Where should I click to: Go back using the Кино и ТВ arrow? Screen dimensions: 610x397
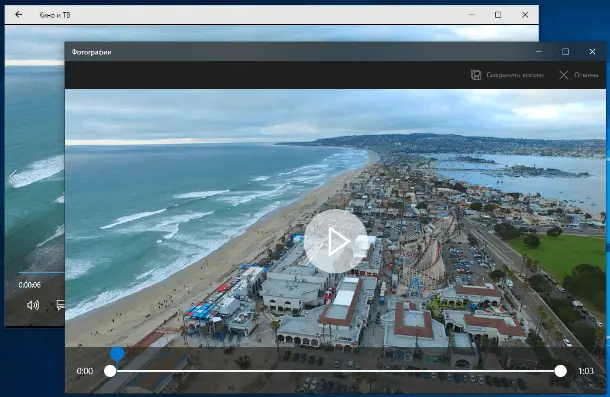18,15
